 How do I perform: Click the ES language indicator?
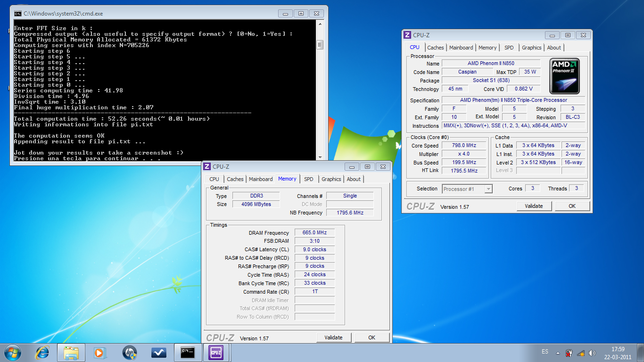click(545, 352)
